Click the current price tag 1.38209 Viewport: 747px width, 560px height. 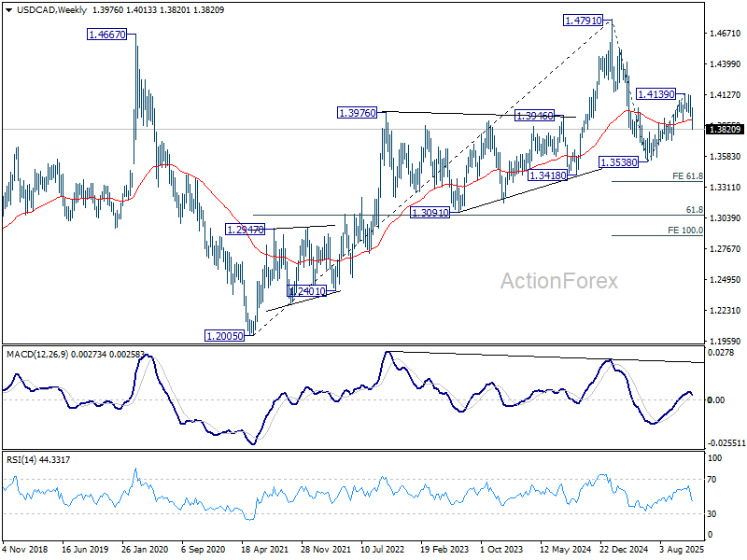click(725, 129)
